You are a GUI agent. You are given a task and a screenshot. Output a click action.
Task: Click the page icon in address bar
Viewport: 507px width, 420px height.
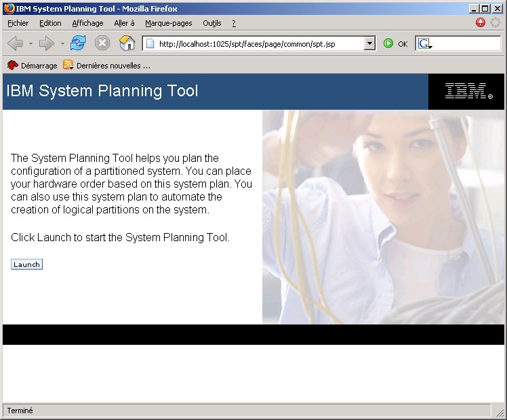pos(150,43)
